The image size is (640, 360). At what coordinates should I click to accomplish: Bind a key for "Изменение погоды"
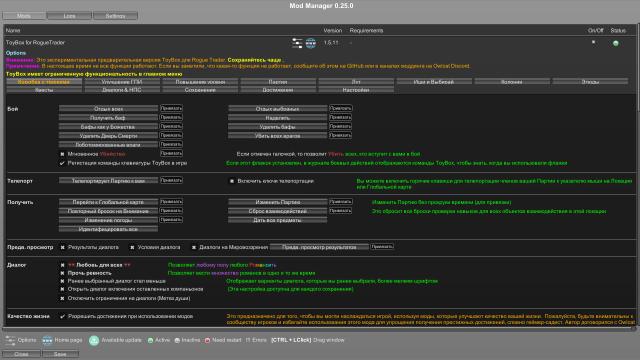click(x=171, y=220)
